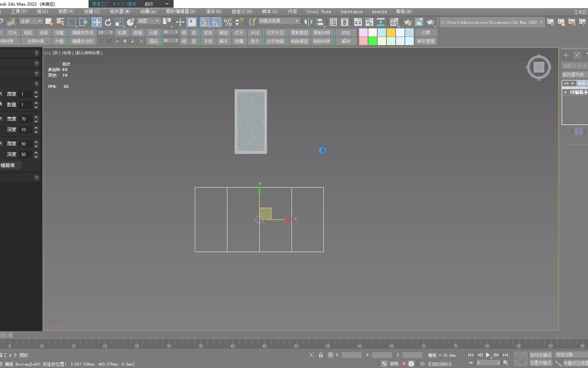Open the 视图 reference coordinate dropdown
The width and height of the screenshot is (588, 368).
[x=148, y=21]
